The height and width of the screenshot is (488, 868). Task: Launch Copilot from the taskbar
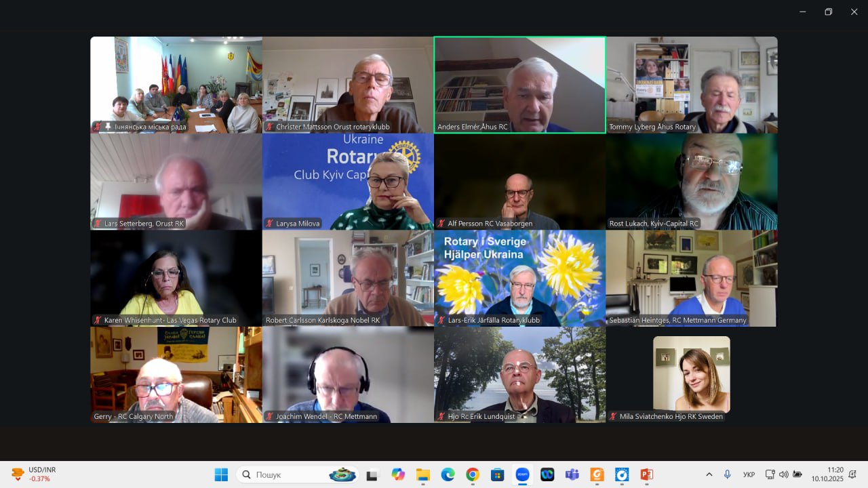click(x=398, y=474)
